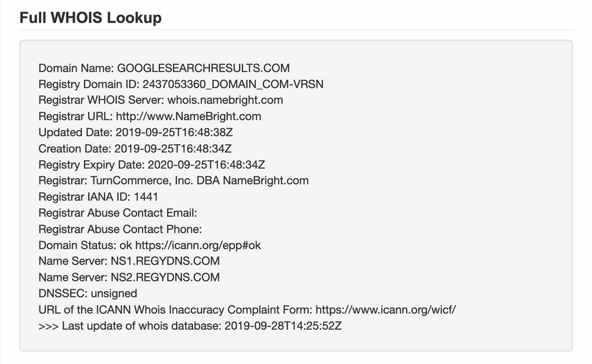The width and height of the screenshot is (592, 364).
Task: Click the last update of whois database line
Action: pos(190,325)
